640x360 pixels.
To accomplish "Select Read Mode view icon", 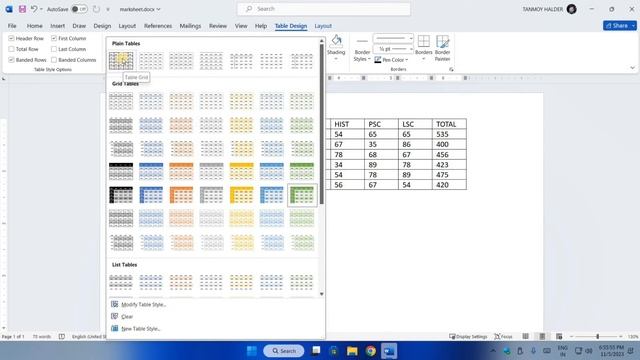I will tap(526, 336).
